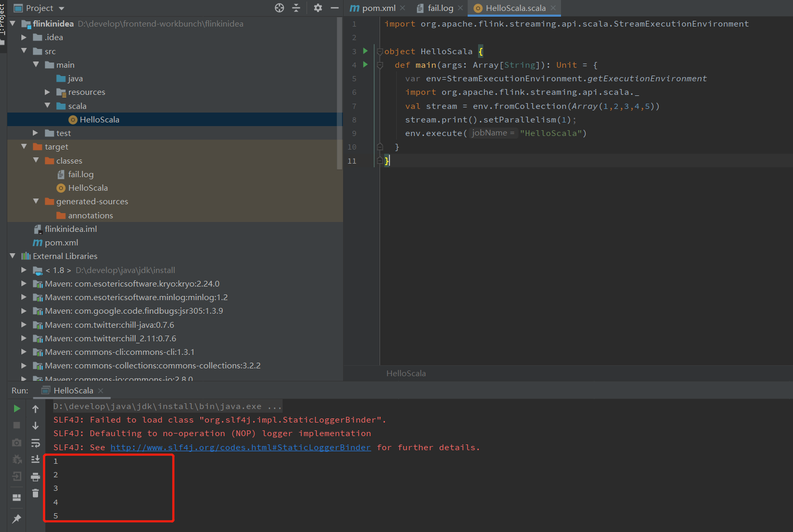This screenshot has height=532, width=793.
Task: Select the java folder under main
Action: pos(175,79)
